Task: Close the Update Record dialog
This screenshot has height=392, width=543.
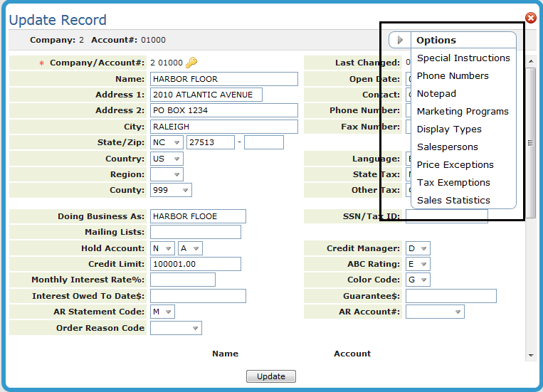Action: 530,18
